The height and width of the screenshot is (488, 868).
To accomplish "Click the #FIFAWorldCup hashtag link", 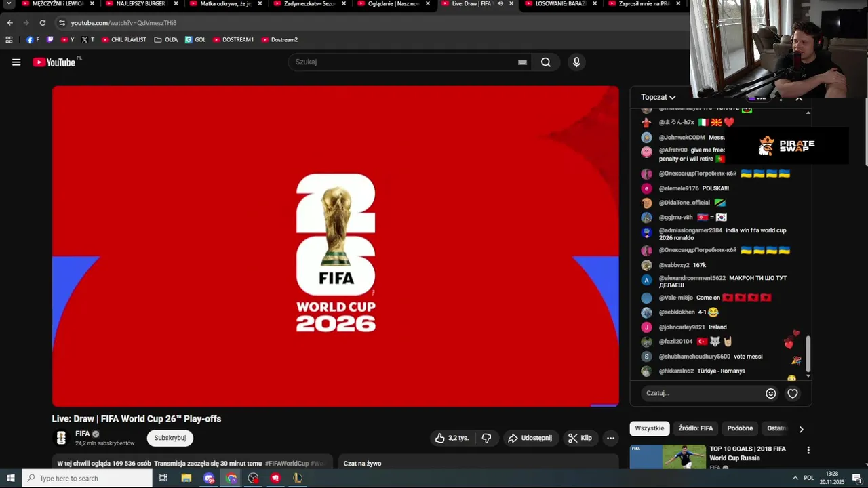I will (287, 464).
